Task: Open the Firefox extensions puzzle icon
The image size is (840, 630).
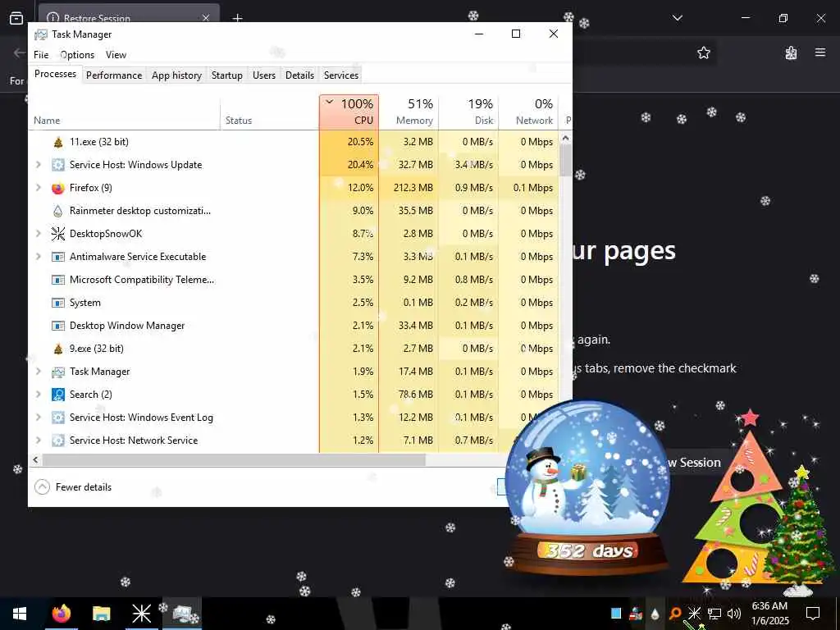Action: (791, 52)
